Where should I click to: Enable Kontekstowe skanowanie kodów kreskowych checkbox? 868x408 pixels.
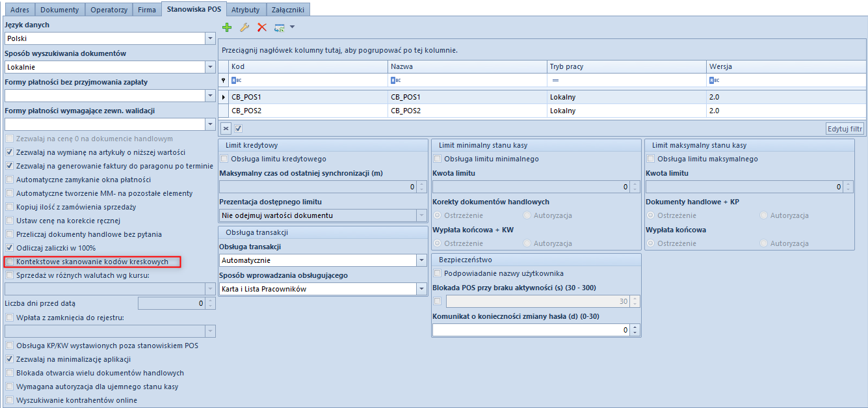point(10,262)
